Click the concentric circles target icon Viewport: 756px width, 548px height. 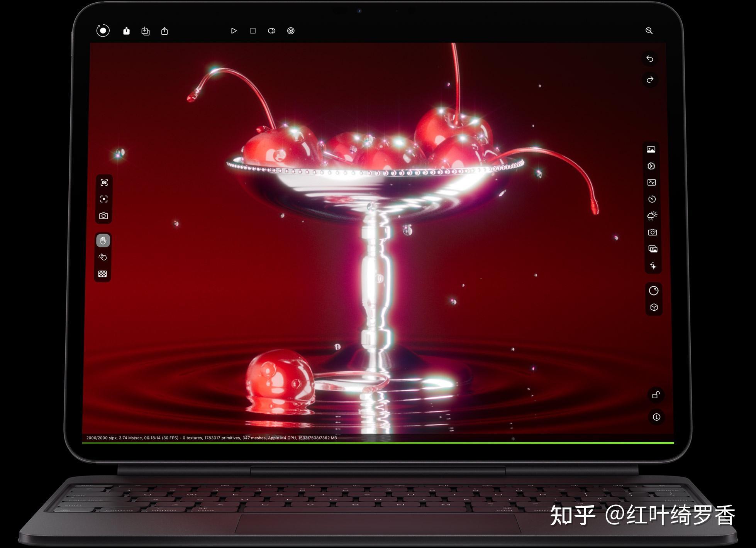291,31
